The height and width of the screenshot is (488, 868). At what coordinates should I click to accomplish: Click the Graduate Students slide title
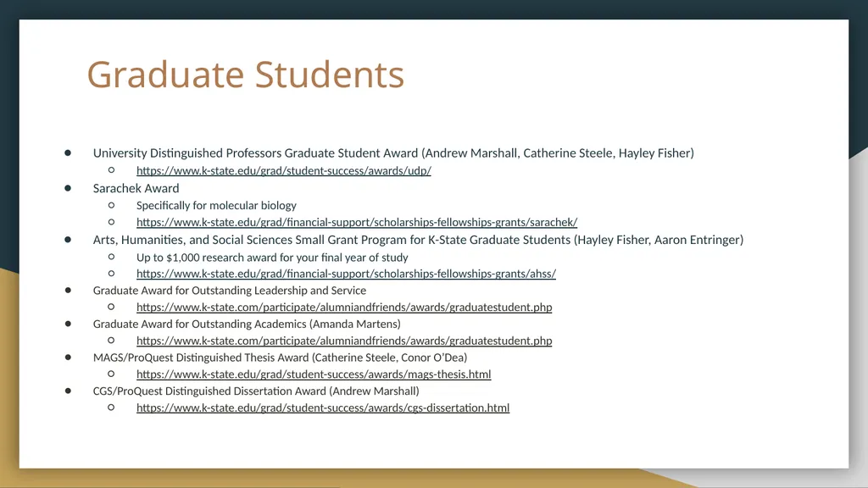[x=245, y=75]
